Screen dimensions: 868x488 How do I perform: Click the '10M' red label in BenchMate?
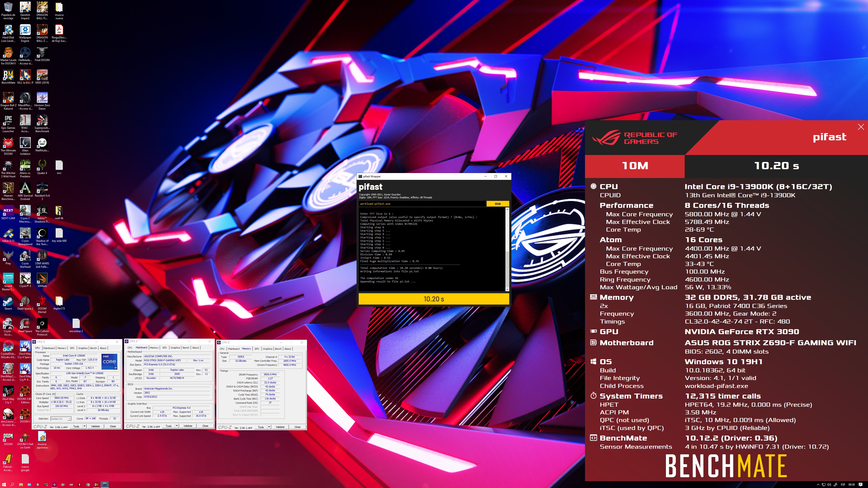point(635,166)
